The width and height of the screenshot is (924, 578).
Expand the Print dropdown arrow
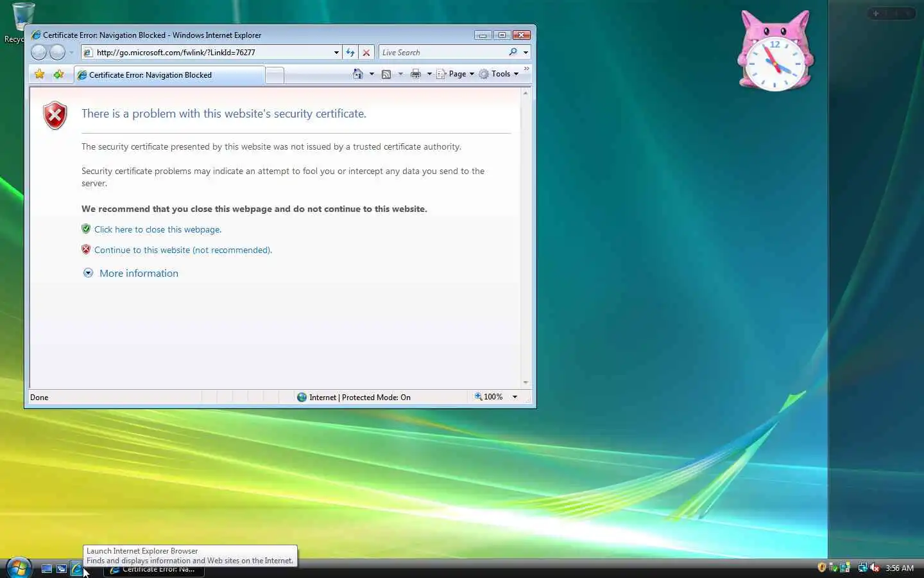(429, 74)
